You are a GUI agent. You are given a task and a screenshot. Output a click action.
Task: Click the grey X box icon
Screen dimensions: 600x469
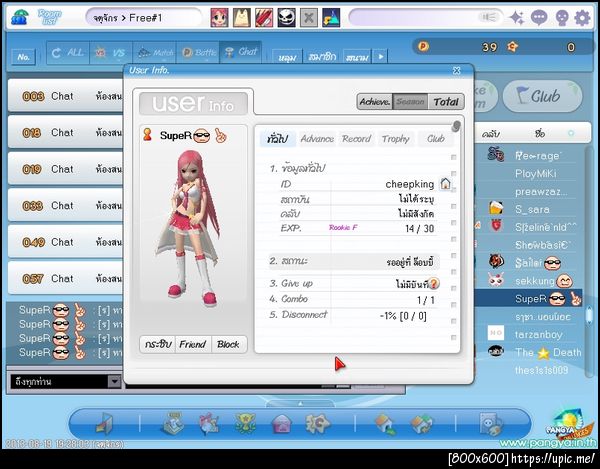(308, 18)
